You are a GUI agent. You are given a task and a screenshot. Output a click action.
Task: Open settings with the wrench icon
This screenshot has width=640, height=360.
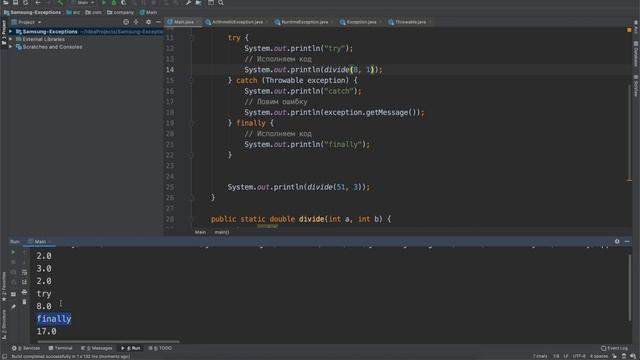click(x=188, y=3)
